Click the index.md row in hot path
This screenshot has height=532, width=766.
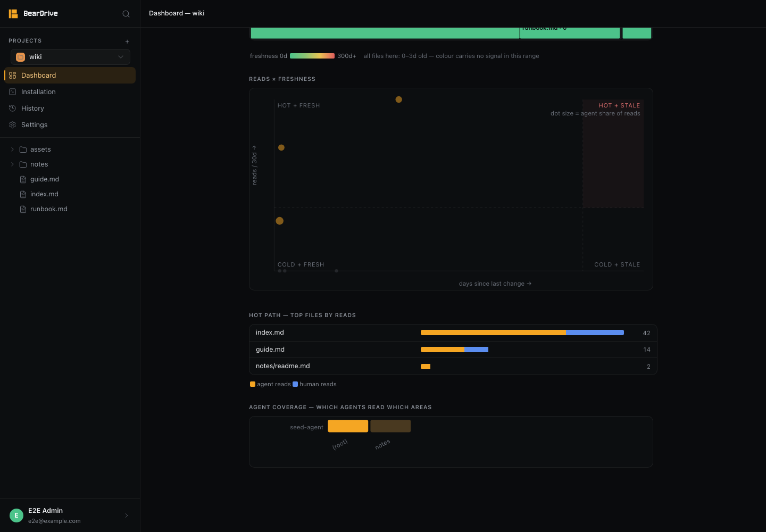pos(453,333)
